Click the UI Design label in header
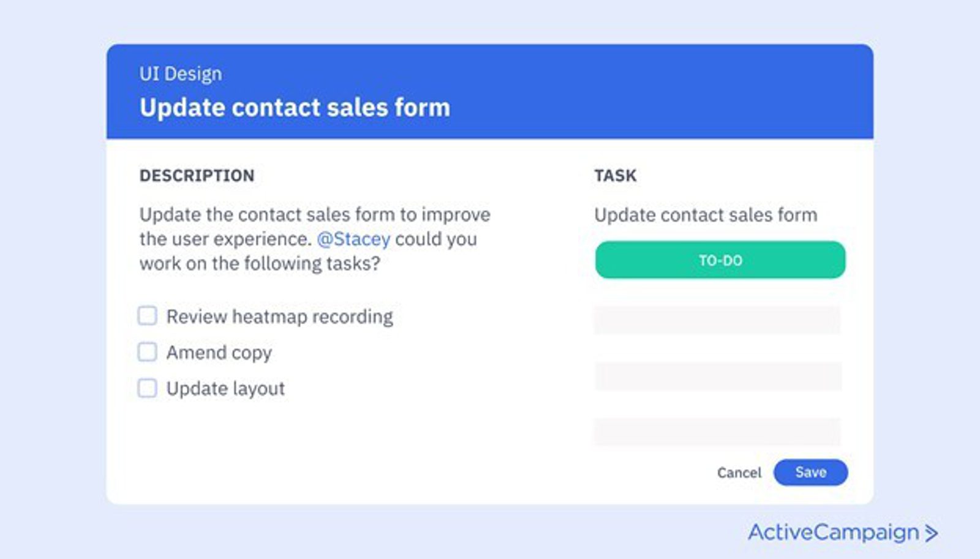This screenshot has height=559, width=980. pyautogui.click(x=181, y=74)
